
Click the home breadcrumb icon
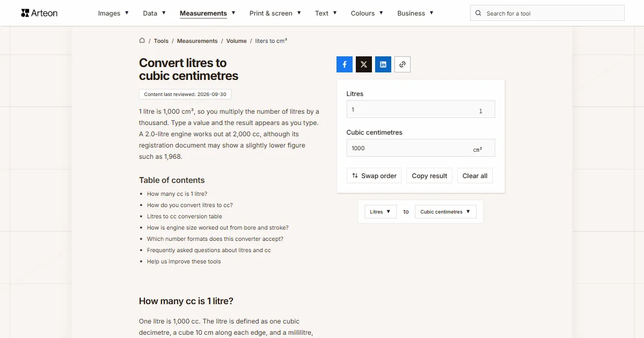coord(142,41)
